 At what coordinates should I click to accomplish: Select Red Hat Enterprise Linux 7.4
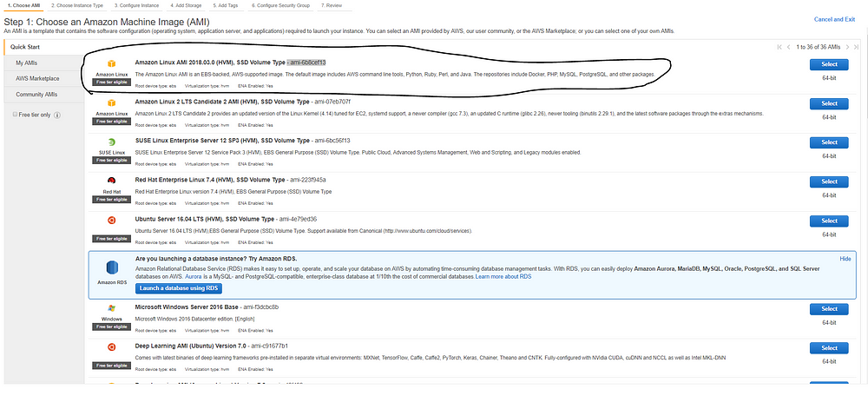coord(829,181)
